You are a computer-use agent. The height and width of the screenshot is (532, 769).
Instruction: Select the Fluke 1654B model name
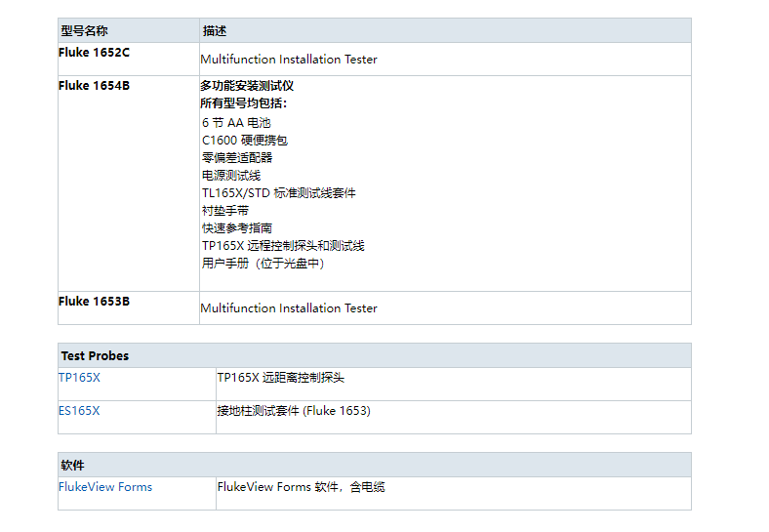tap(94, 86)
